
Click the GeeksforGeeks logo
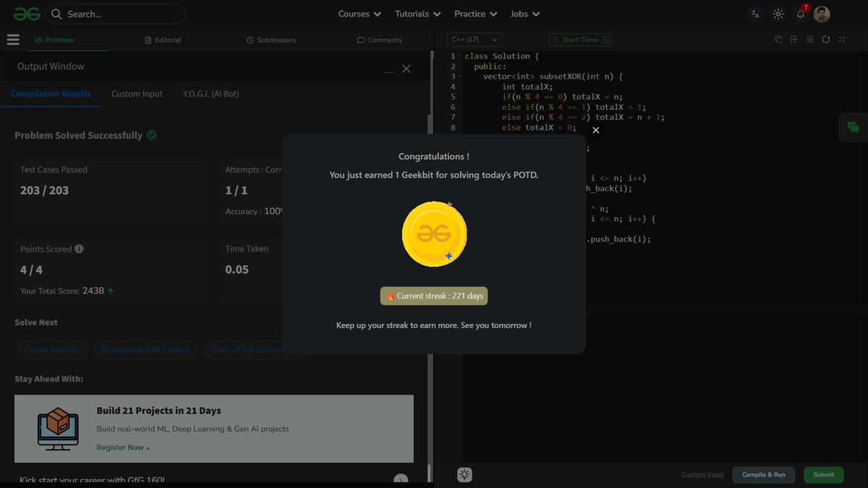(x=25, y=14)
